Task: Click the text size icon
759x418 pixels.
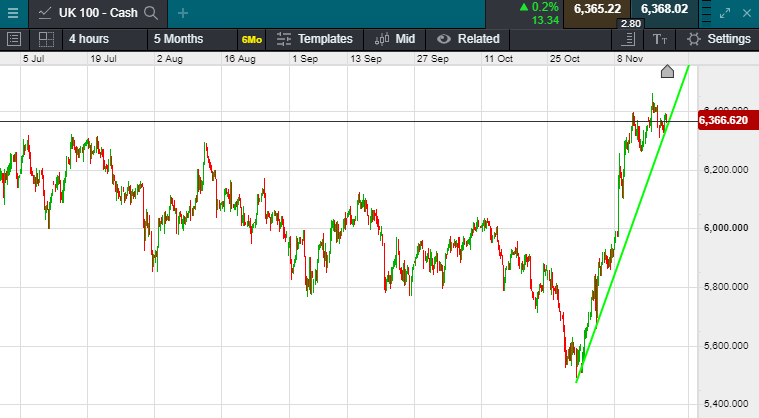Action: [x=659, y=39]
